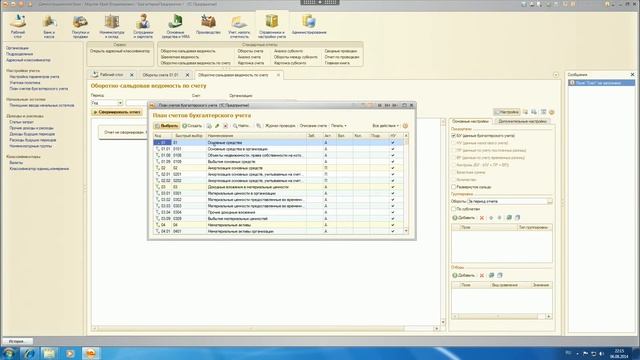Viewport: 640px width, 360px height.
Task: Toggle НУ checkmark in row 02 Амортизация
Action: click(393, 168)
